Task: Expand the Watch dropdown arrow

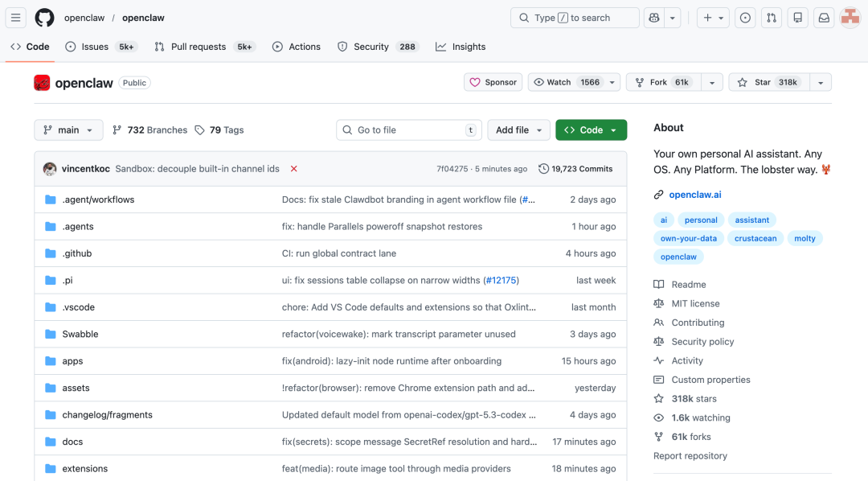Action: pos(612,82)
